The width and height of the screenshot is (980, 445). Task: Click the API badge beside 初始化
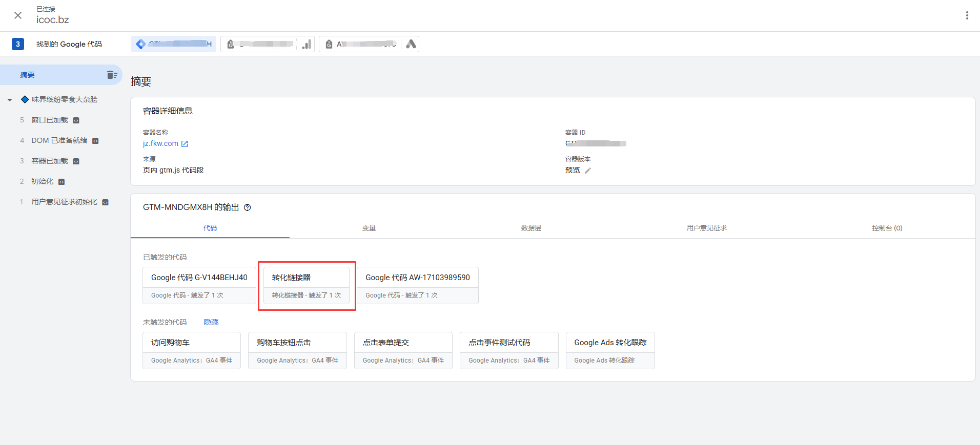click(x=62, y=182)
